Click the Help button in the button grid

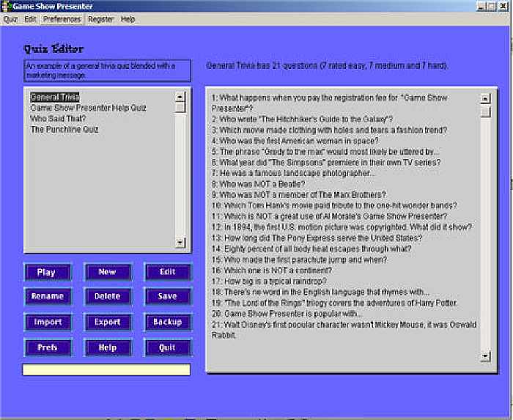108,347
